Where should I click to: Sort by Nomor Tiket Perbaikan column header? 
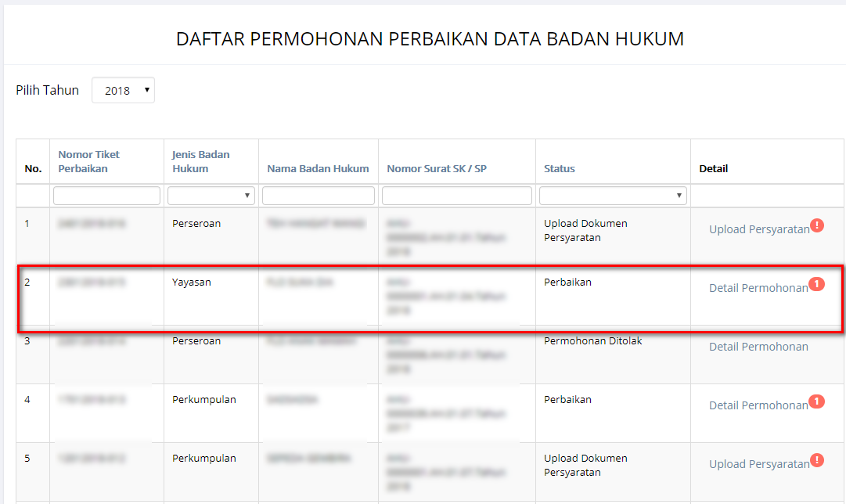pos(88,161)
